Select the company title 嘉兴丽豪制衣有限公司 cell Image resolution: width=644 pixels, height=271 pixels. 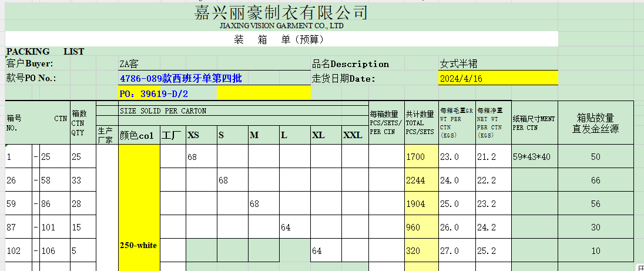click(x=281, y=12)
